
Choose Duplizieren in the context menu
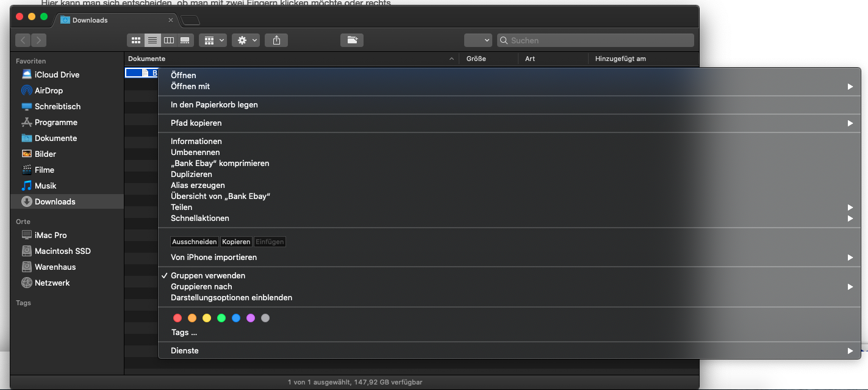(509, 174)
